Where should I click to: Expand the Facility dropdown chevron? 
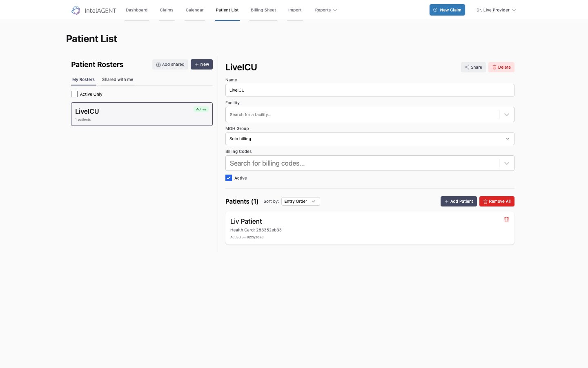pos(507,114)
